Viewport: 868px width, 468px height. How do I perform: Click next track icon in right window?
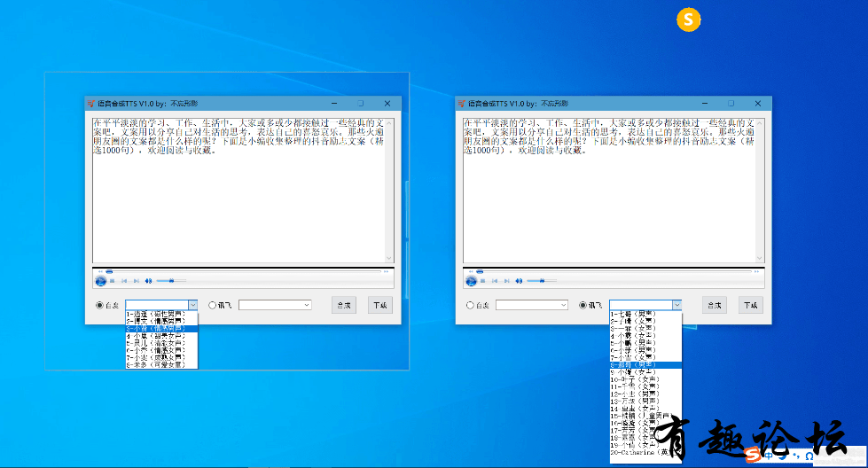point(506,281)
